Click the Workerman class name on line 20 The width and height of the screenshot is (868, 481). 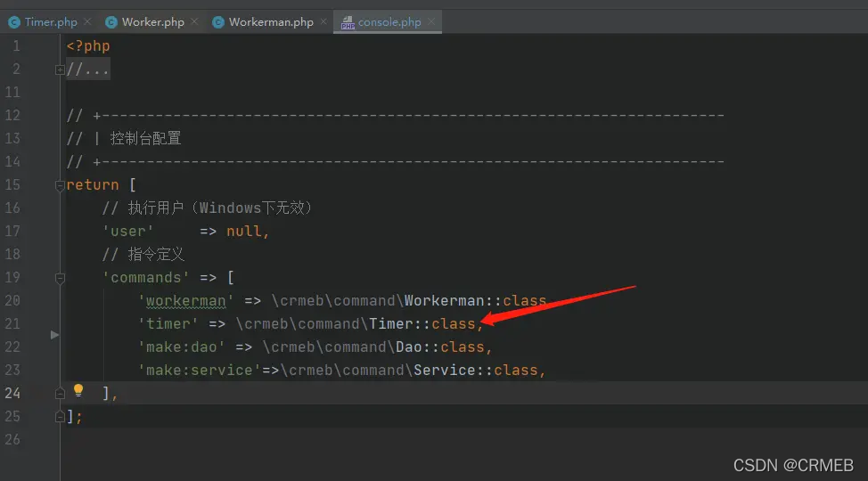pos(444,301)
